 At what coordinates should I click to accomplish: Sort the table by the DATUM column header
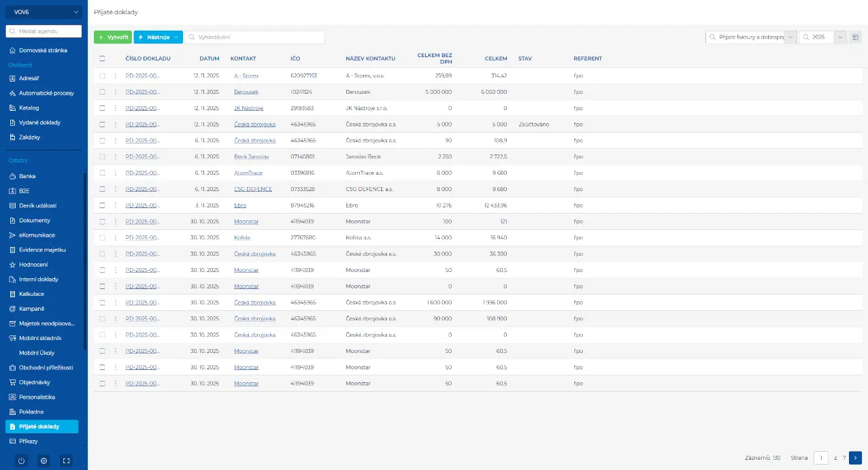pos(209,58)
